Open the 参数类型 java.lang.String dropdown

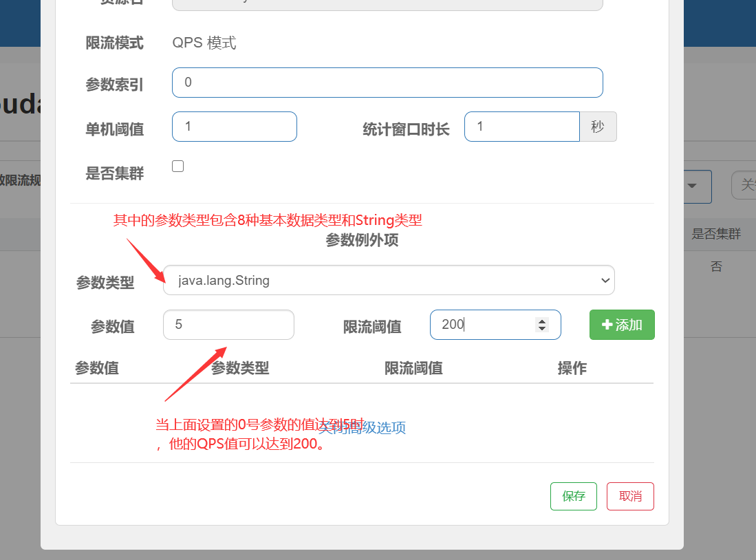[389, 280]
